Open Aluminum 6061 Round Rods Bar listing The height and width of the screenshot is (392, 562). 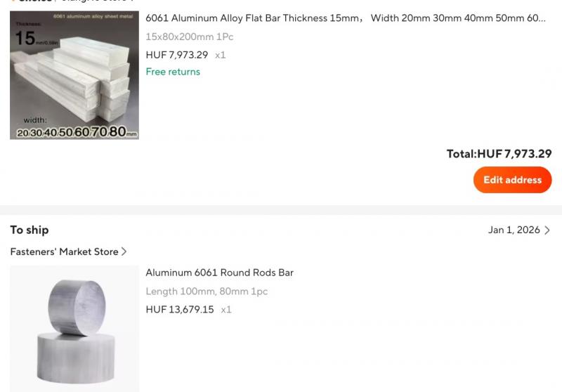point(219,273)
